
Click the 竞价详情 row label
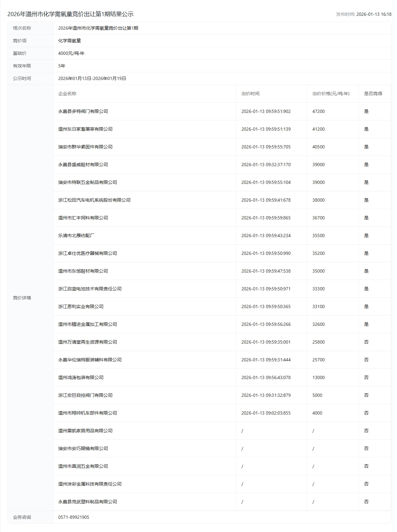[22, 298]
